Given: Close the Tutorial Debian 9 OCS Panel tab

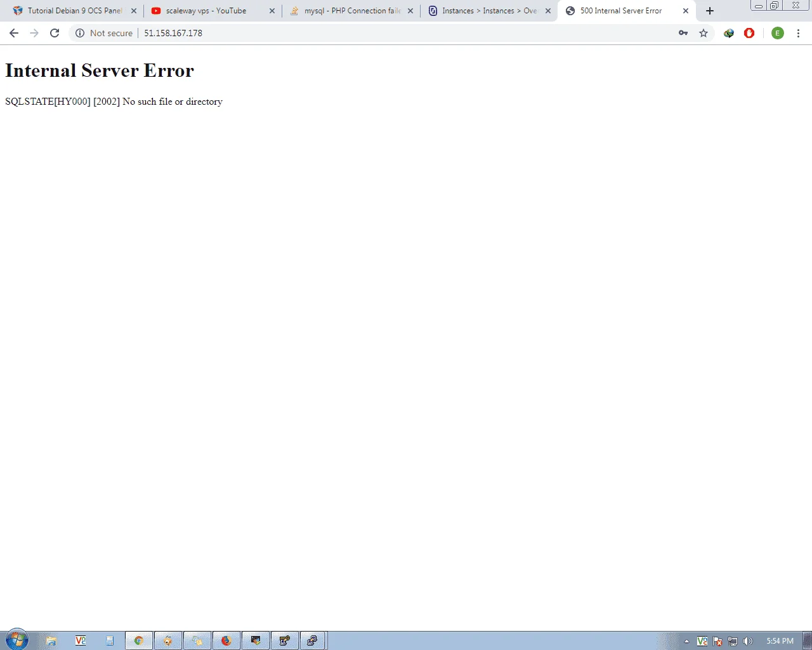Looking at the screenshot, I should pyautogui.click(x=134, y=11).
